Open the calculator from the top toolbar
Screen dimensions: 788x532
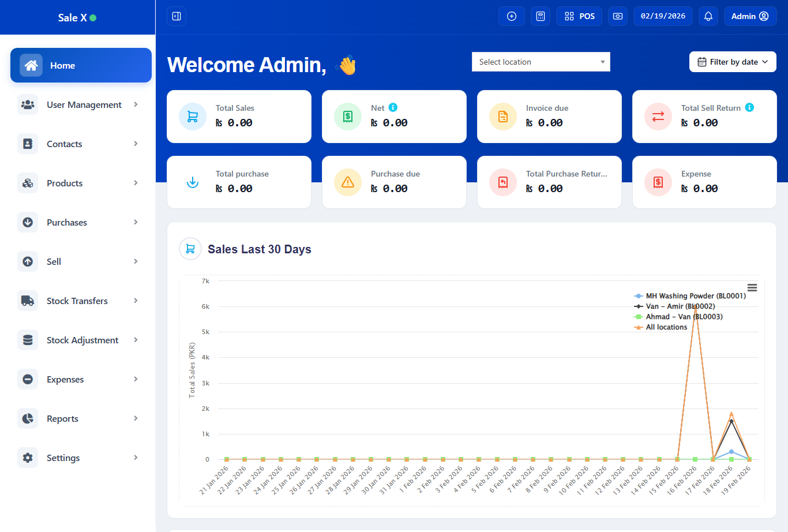tap(541, 16)
